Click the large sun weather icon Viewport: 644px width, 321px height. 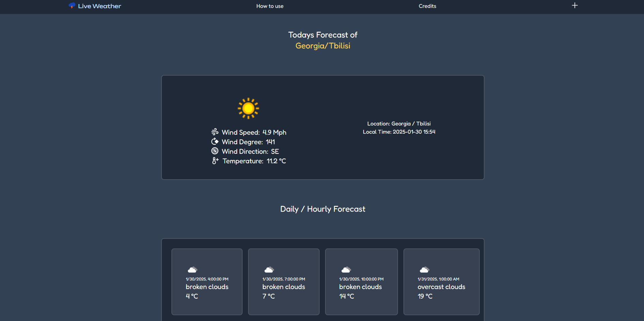248,108
